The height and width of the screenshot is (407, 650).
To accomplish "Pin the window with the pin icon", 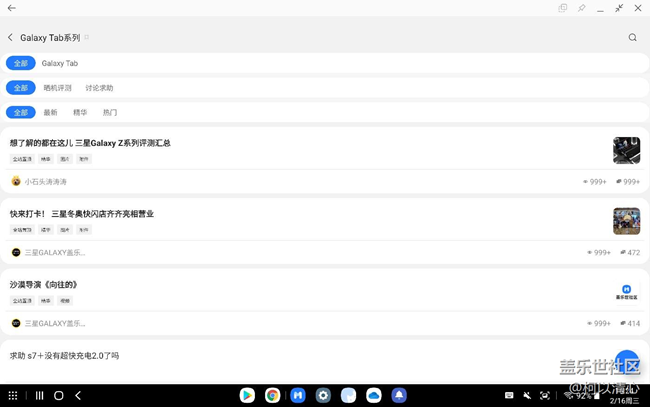I will tap(581, 8).
